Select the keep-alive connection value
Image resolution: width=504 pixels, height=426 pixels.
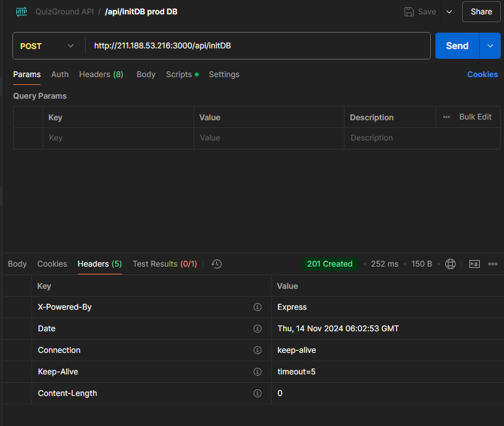point(296,350)
